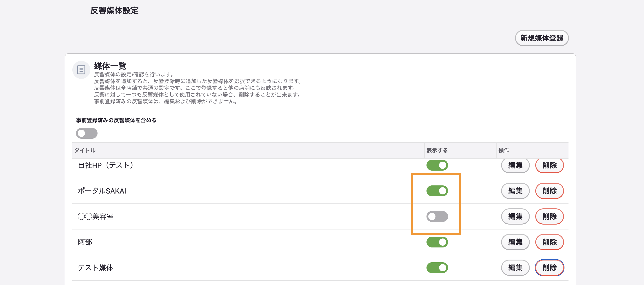Toggle 事前登録済みの反響媒体を含める switch

[x=87, y=133]
